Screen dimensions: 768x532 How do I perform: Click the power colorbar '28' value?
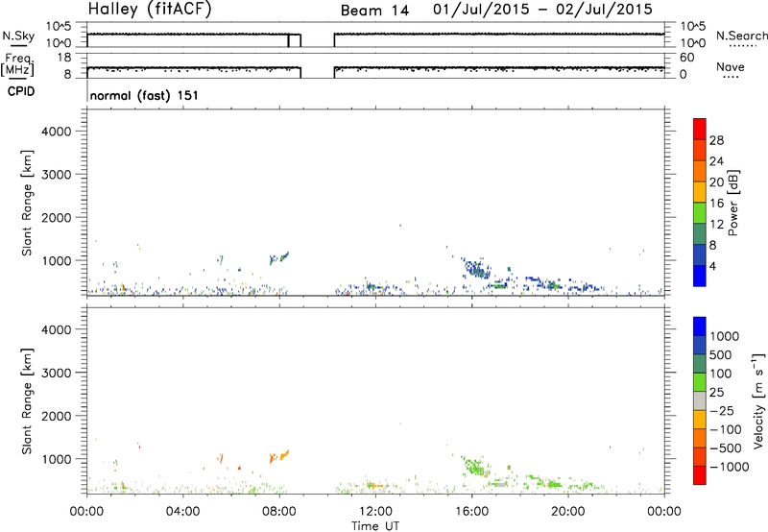click(716, 140)
